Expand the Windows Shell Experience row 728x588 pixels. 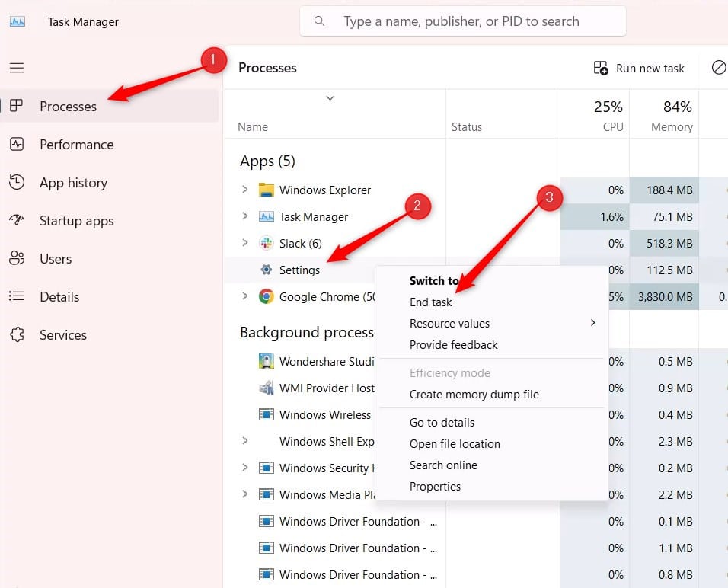244,441
